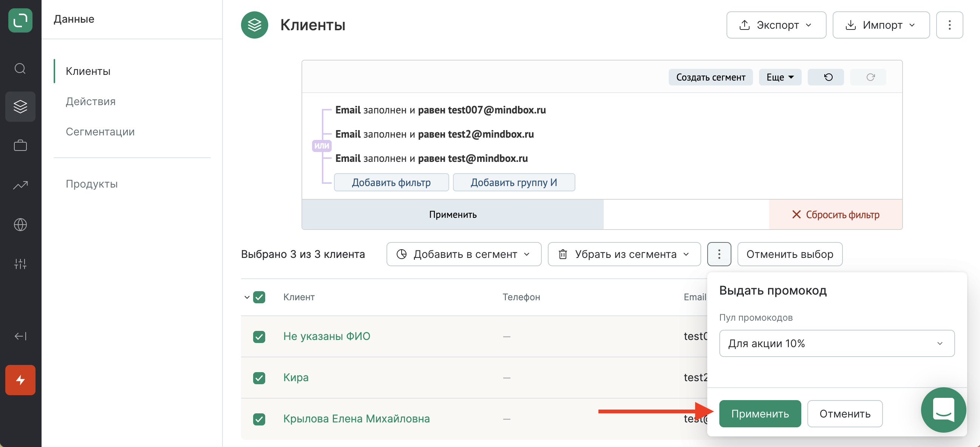The image size is (980, 447).
Task: Edit the test@mindbox.ru filter condition
Action: point(431,158)
